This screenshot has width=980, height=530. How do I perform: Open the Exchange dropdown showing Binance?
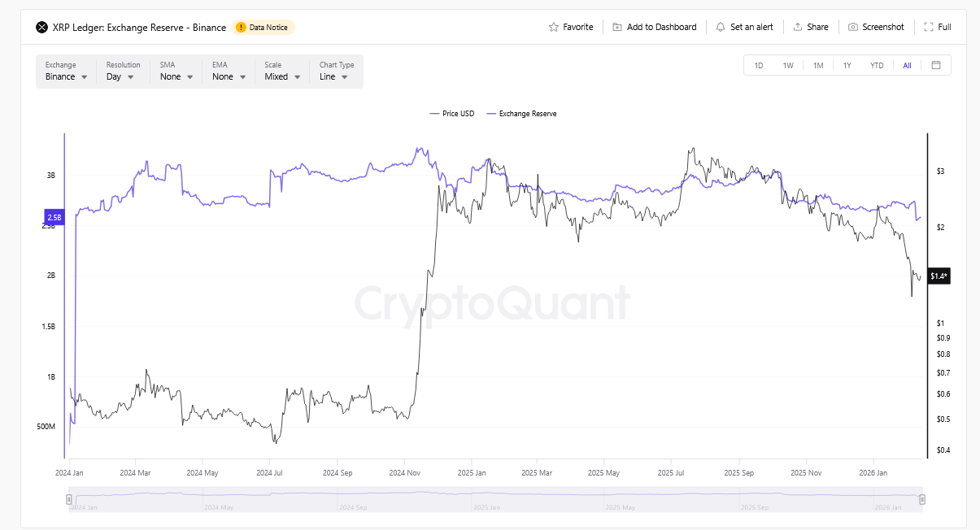point(65,76)
